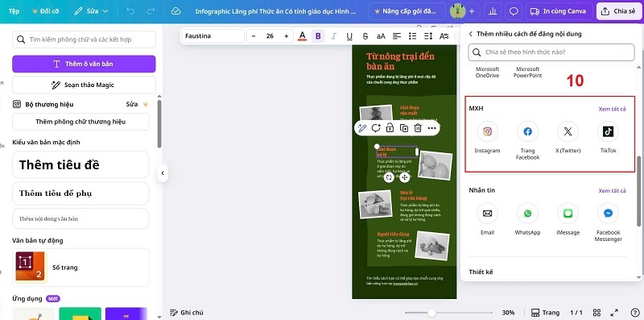The image size is (644, 320).
Task: Click the trash delete icon
Action: tap(418, 128)
